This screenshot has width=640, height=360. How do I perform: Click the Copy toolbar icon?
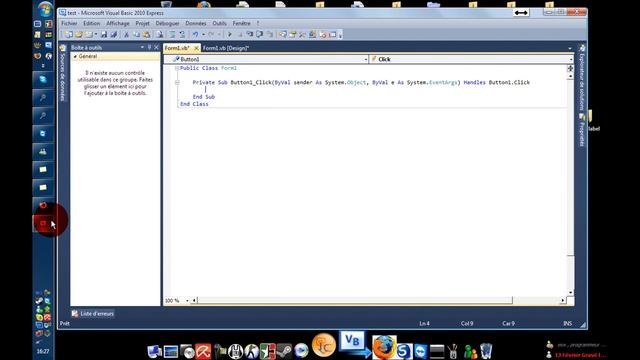[x=136, y=35]
